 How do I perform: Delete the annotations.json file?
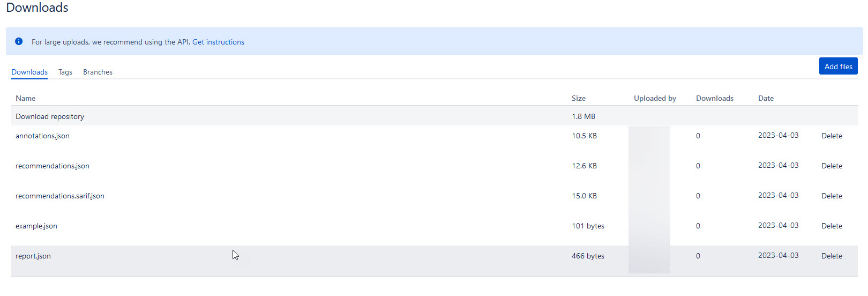(x=832, y=136)
